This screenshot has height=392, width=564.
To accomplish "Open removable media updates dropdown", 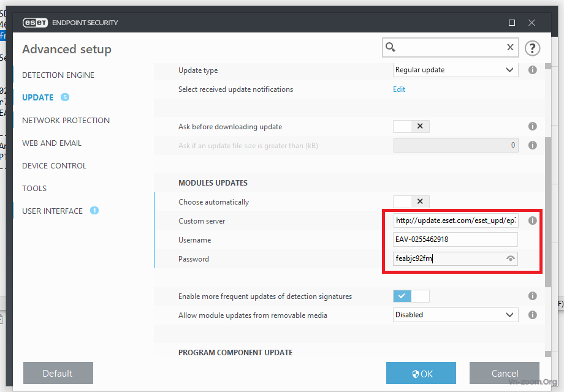I will coord(455,315).
